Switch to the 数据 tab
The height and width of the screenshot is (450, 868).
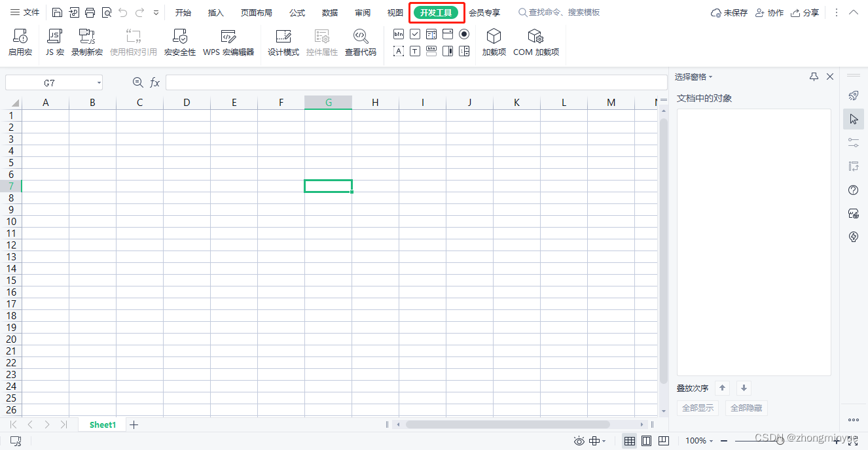tap(330, 12)
